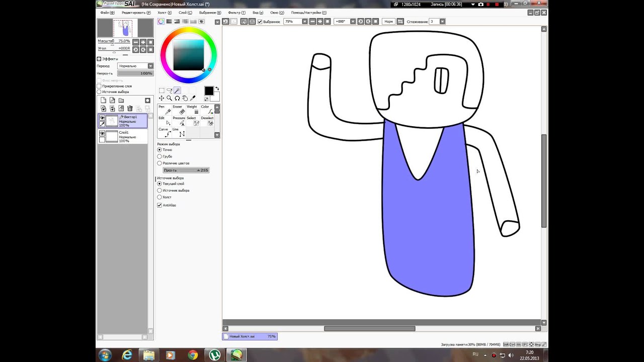Switch to the Новый Холст.sai document tab
The image size is (644, 362).
pos(250,336)
